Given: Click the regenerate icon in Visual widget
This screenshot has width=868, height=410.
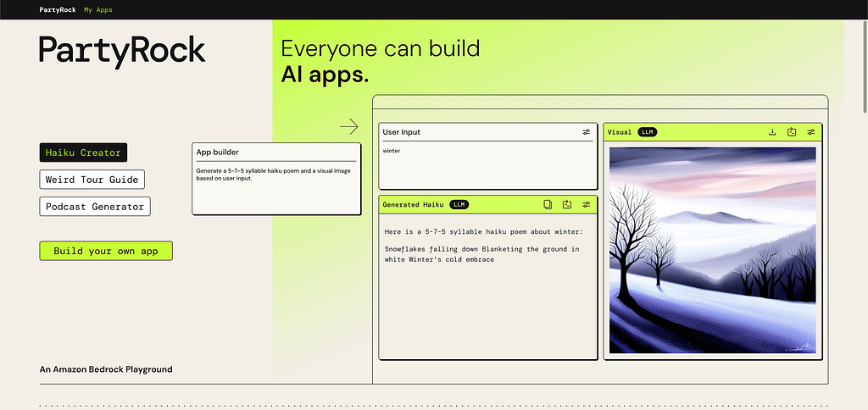Looking at the screenshot, I should coord(792,132).
